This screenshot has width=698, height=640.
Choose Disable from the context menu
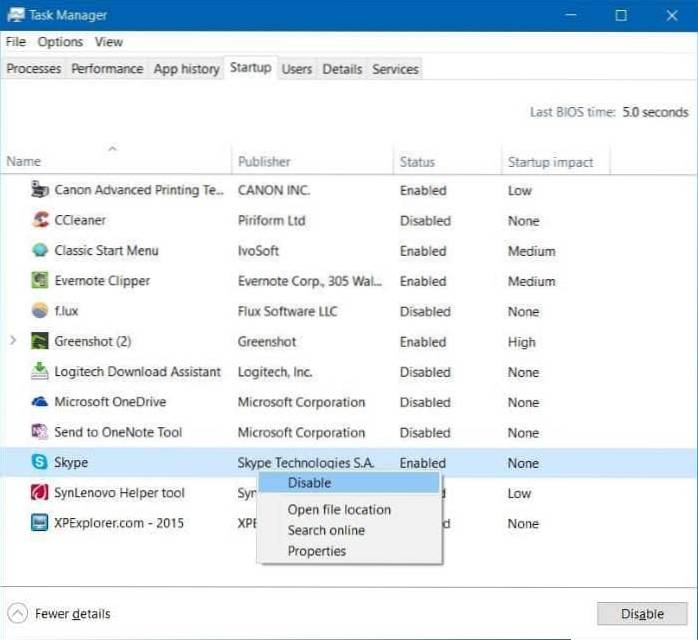point(309,483)
